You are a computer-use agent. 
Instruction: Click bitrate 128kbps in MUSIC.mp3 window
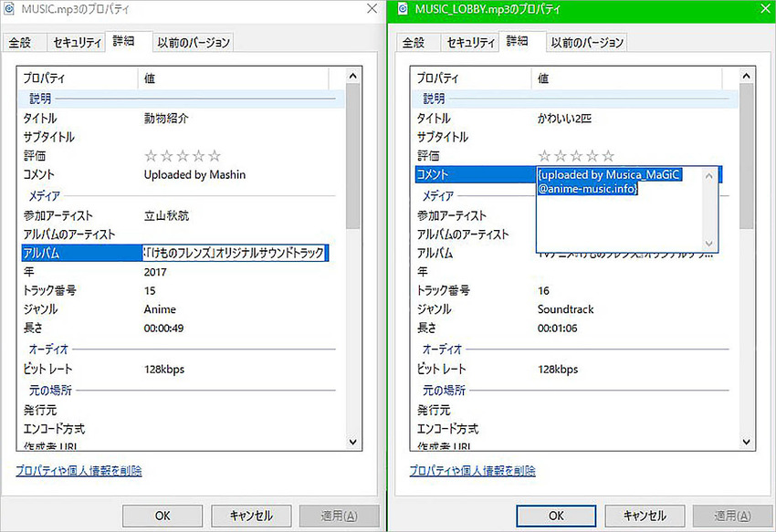[164, 370]
